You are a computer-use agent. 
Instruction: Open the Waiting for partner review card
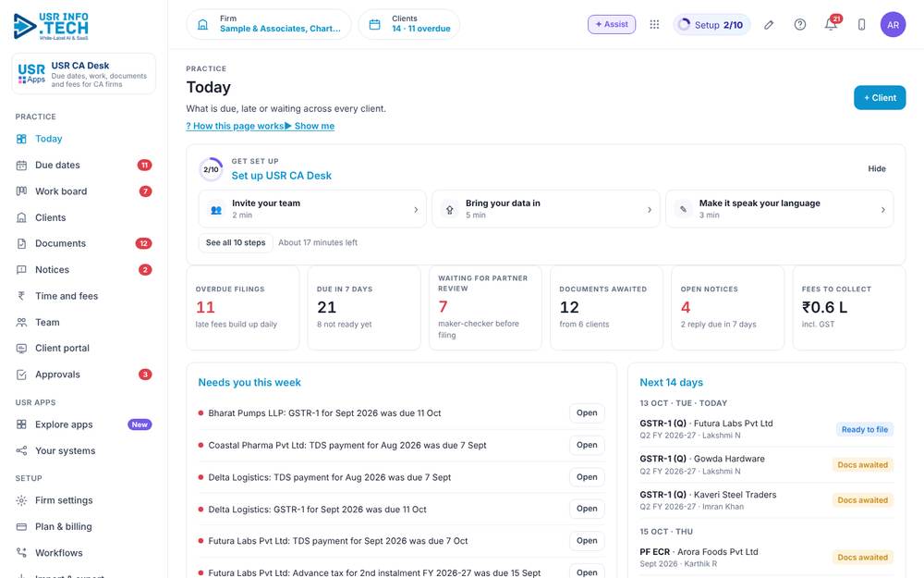[x=486, y=308]
